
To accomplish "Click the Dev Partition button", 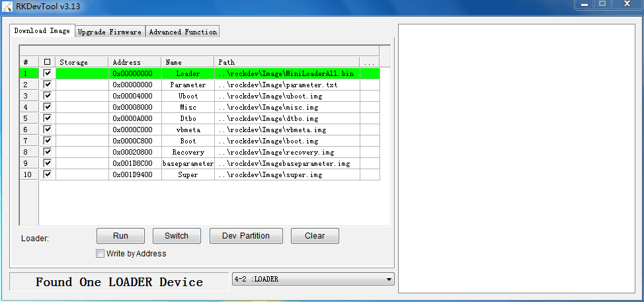I will 246,236.
